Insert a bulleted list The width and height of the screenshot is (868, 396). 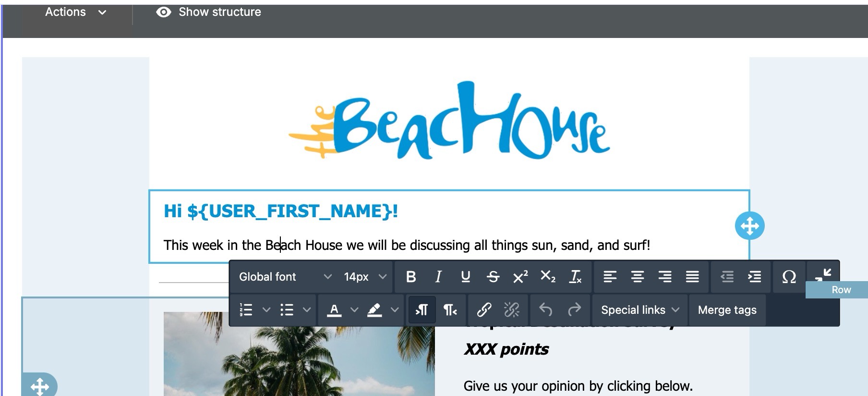click(287, 310)
